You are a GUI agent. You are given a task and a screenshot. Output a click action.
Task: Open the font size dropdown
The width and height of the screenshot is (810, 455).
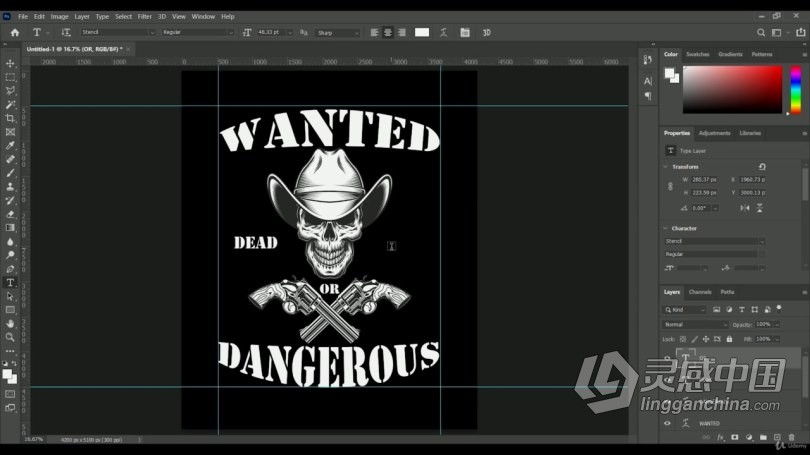pos(290,33)
